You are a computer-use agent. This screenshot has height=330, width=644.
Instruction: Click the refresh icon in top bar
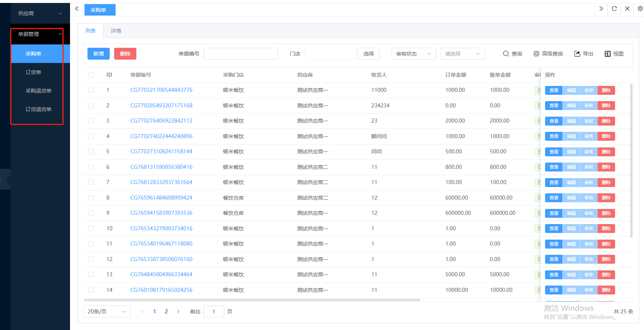pos(614,9)
